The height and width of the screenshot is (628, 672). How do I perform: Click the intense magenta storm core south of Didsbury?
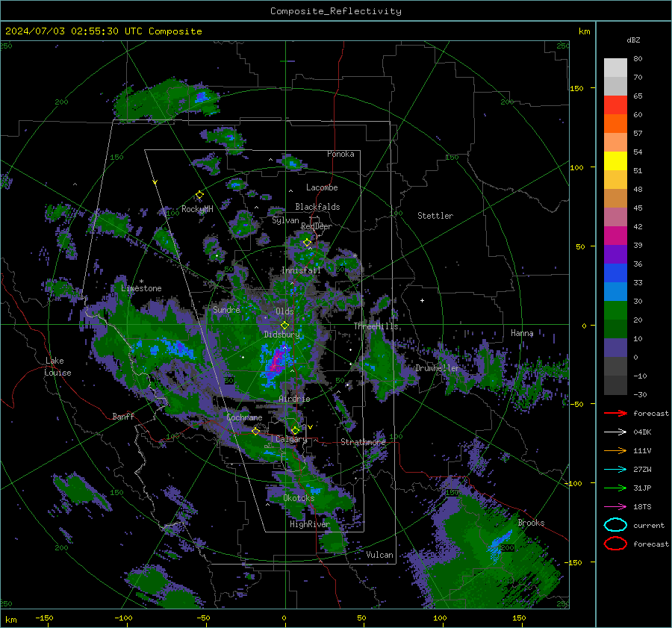276,360
